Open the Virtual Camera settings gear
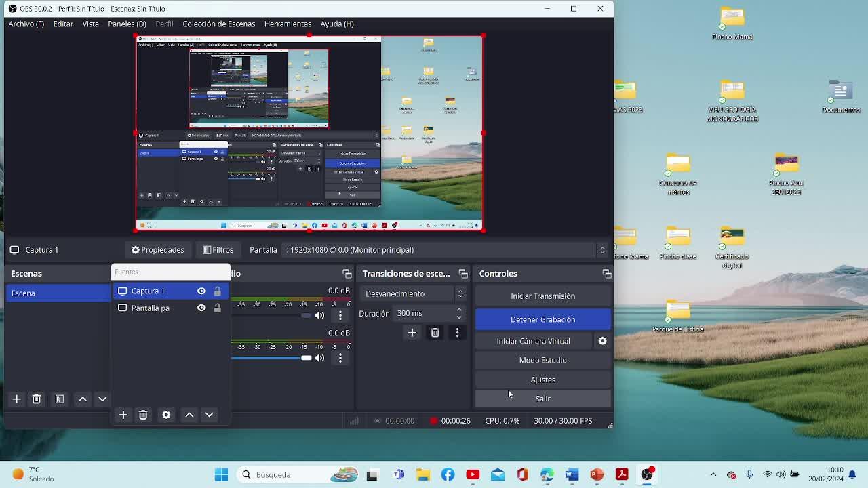 (x=602, y=341)
